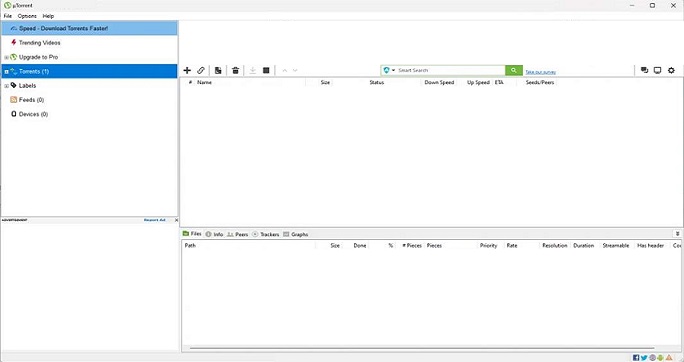Sort torrents by # column header
Image resolution: width=684 pixels, height=362 pixels.
pyautogui.click(x=190, y=82)
